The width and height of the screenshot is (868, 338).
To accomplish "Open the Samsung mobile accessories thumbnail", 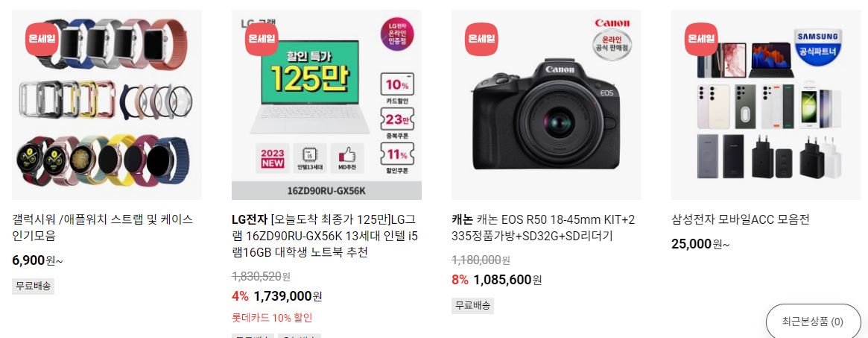I will 766,104.
